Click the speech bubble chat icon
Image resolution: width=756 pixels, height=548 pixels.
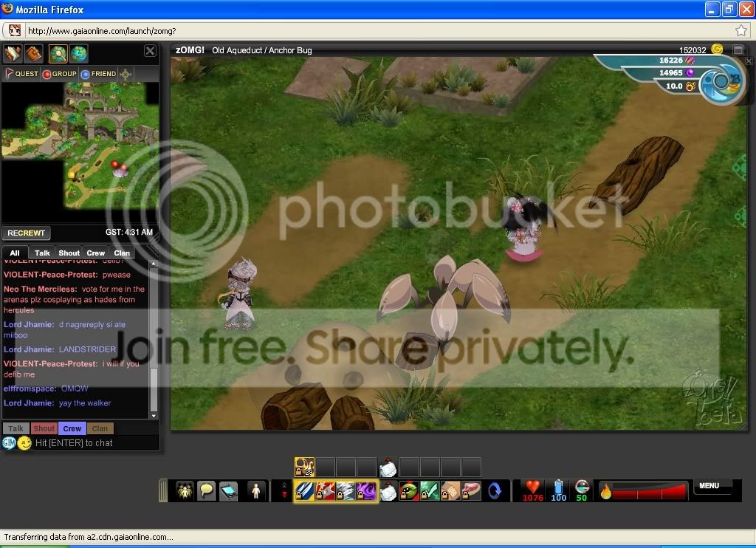(x=207, y=491)
